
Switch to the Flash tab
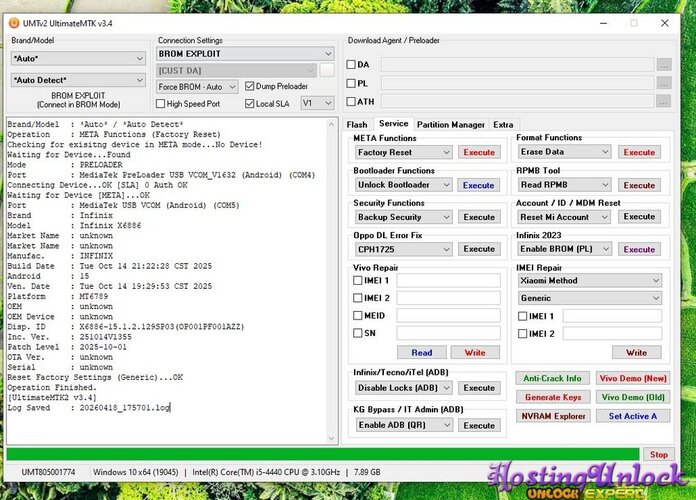pos(357,125)
